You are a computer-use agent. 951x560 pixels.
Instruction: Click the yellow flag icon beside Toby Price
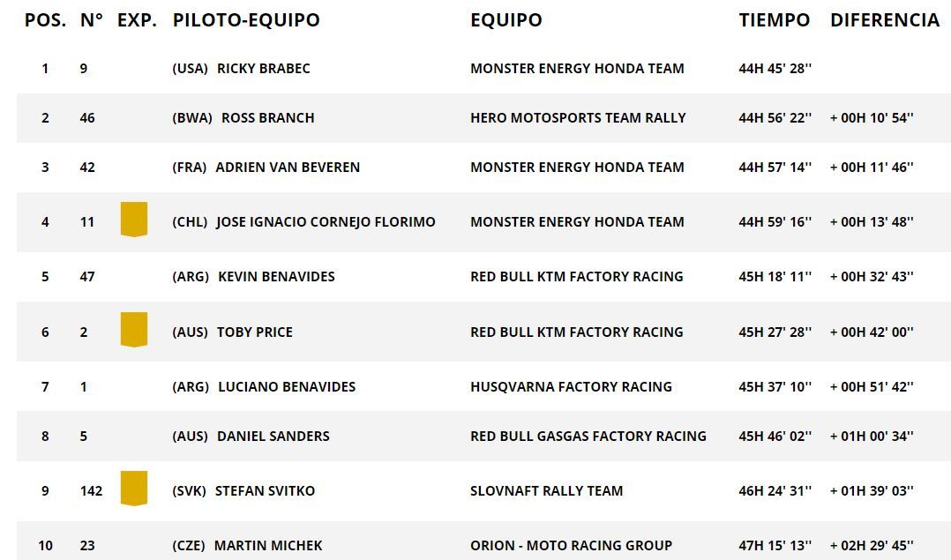point(133,330)
